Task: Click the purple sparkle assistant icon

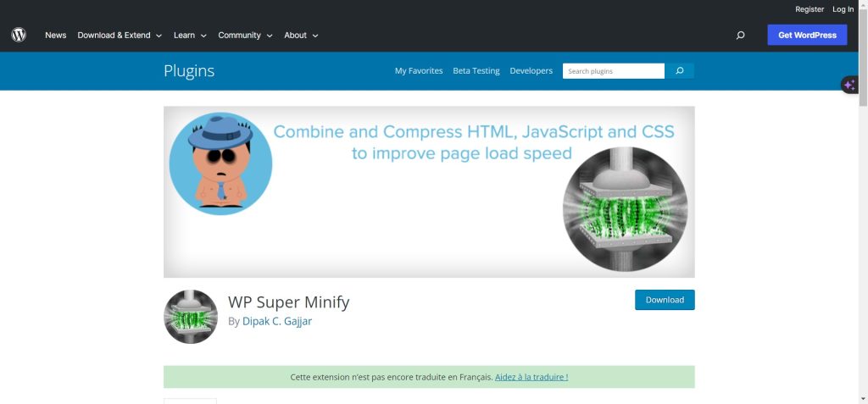Action: 850,85
